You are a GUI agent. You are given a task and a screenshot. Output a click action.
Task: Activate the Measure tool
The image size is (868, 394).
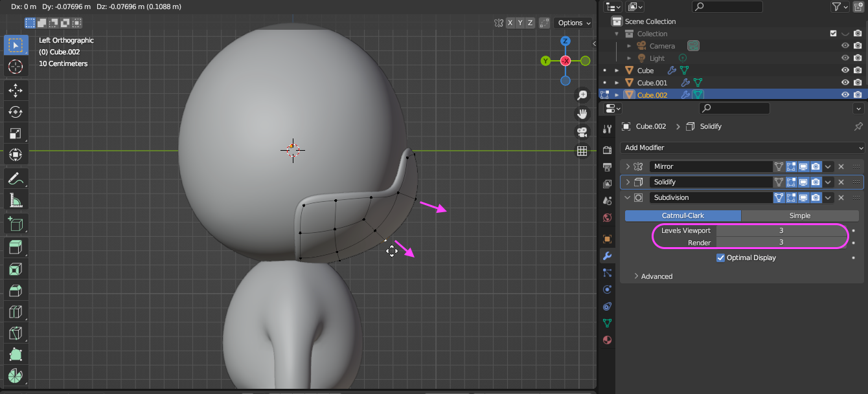(16, 201)
